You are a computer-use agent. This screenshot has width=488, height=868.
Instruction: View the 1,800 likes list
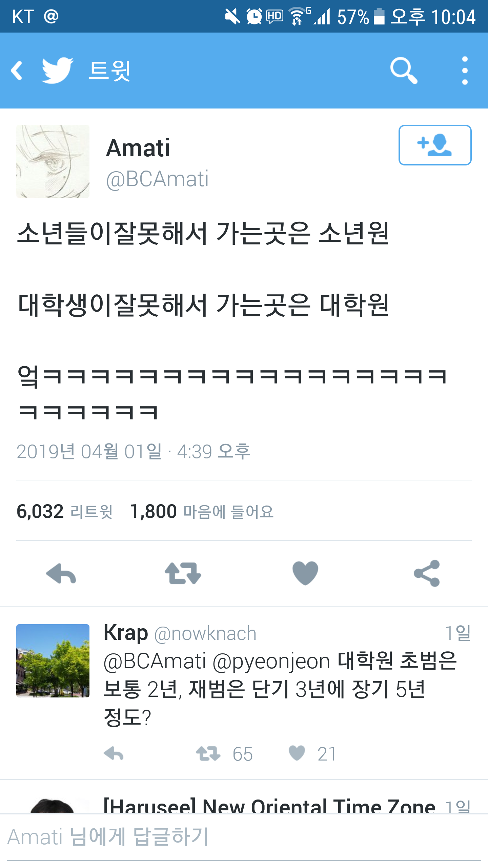[202, 511]
